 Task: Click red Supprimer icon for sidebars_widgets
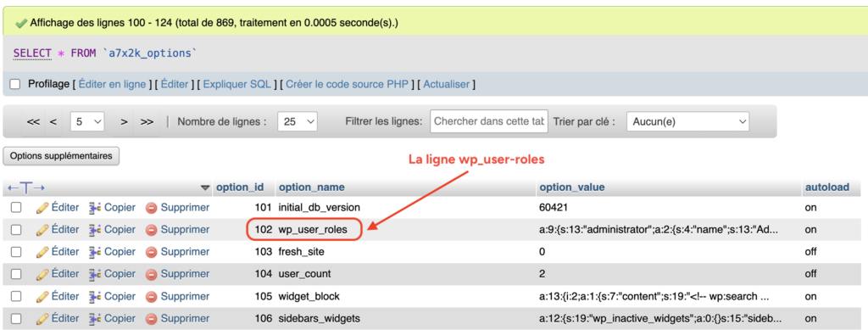tap(152, 319)
